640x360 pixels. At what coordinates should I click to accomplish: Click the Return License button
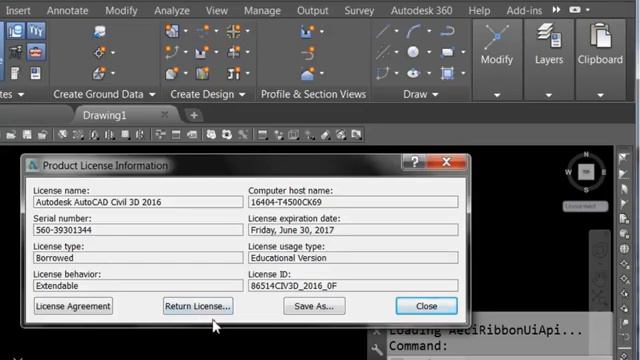[198, 306]
